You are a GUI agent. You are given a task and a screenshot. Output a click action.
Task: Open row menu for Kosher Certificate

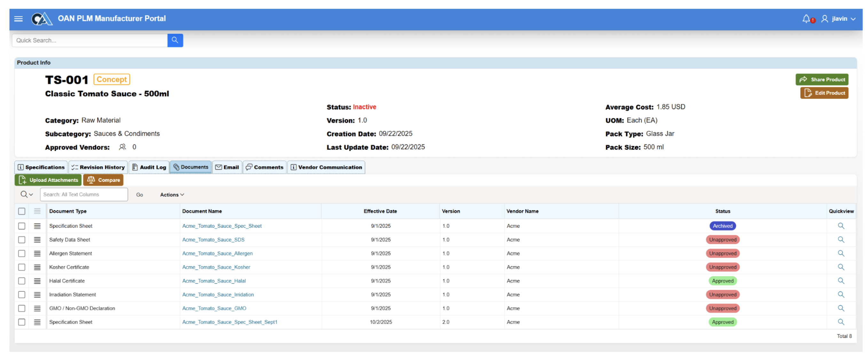tap(37, 267)
